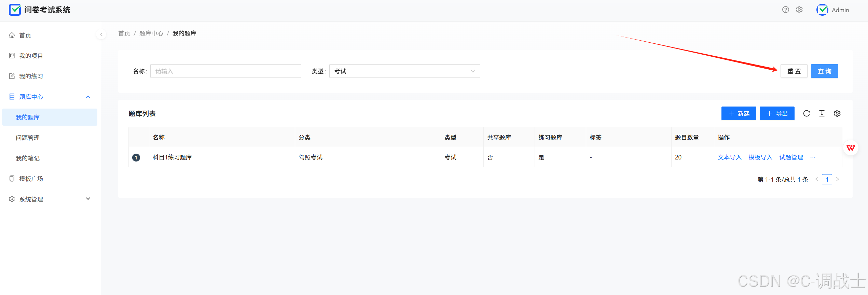
Task: Go to the previous page arrow
Action: click(817, 179)
